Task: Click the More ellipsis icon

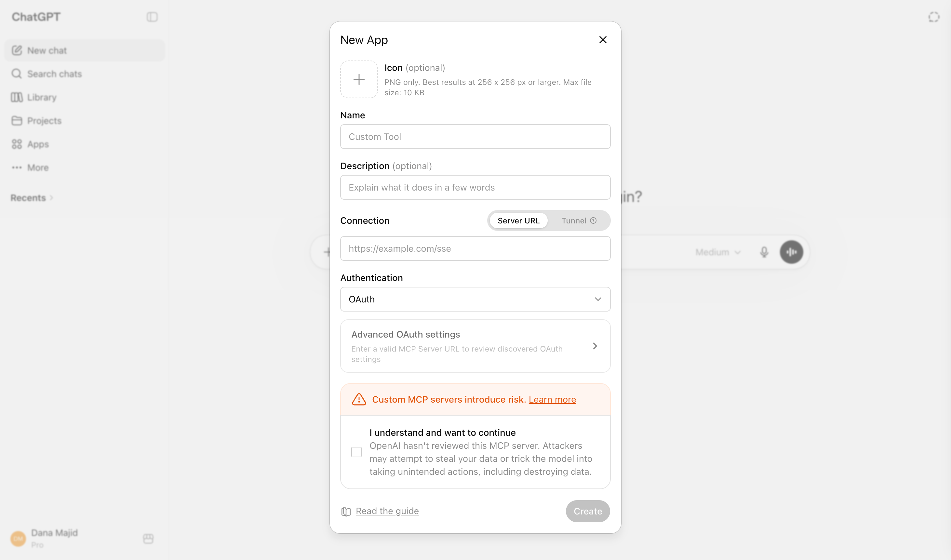Action: 17,167
